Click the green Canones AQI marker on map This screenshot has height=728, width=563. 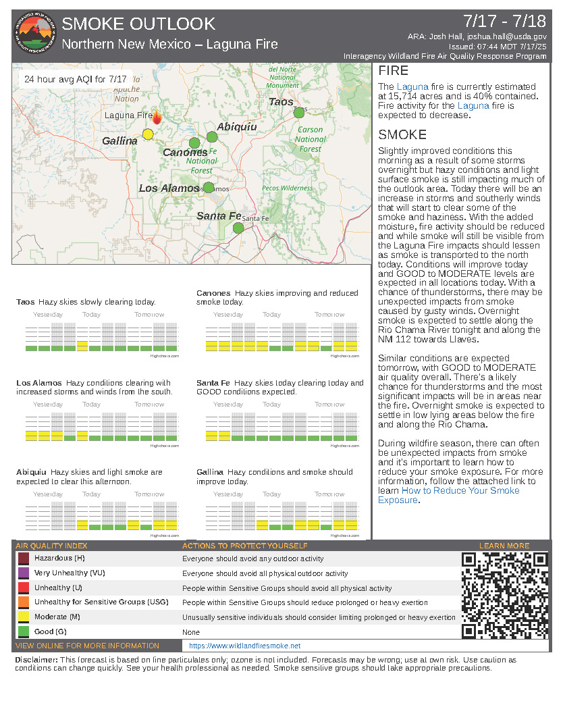click(194, 142)
